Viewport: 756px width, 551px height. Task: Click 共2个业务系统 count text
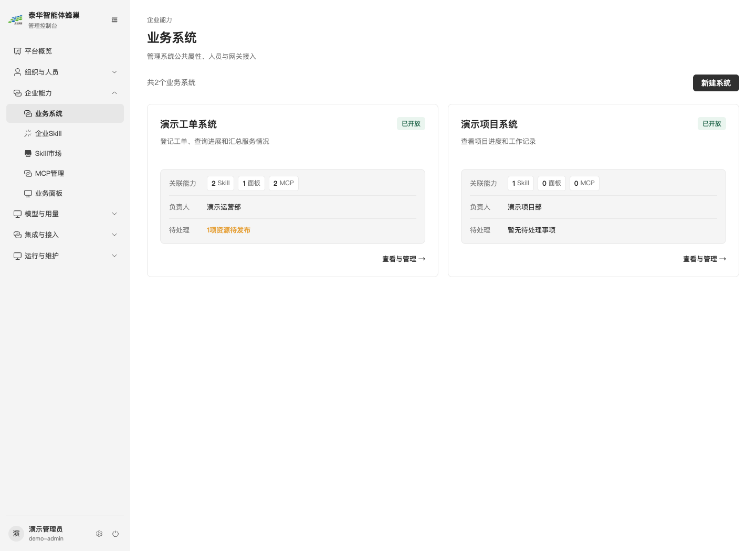171,82
